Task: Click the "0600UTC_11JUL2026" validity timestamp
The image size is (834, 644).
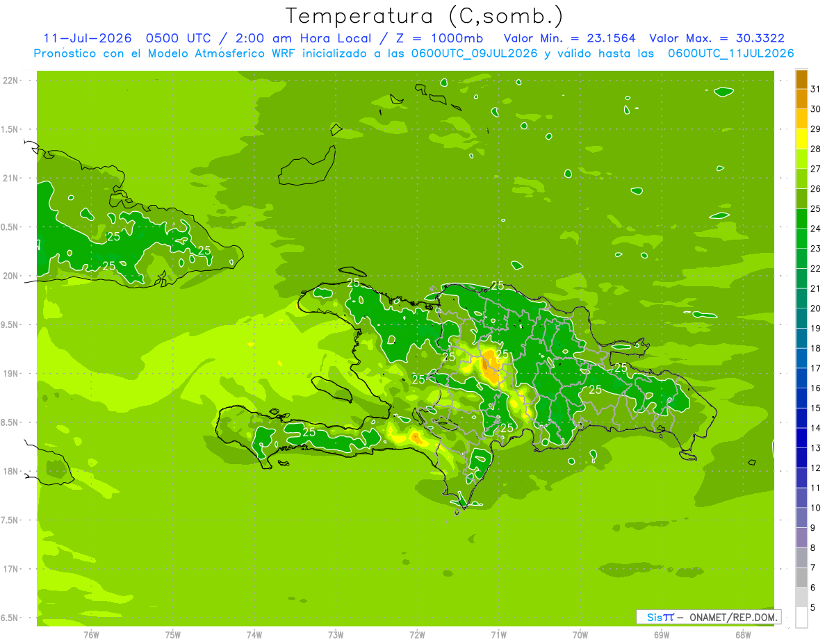Action: [730, 53]
